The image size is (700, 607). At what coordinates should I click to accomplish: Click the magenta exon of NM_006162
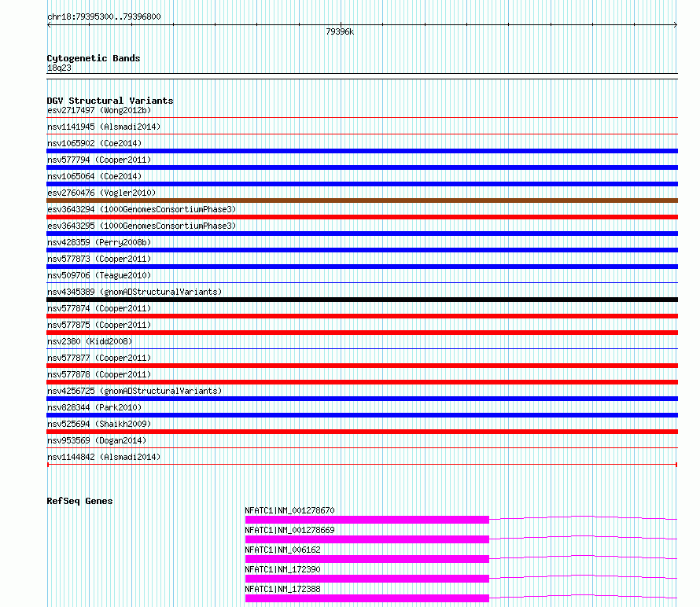click(367, 559)
